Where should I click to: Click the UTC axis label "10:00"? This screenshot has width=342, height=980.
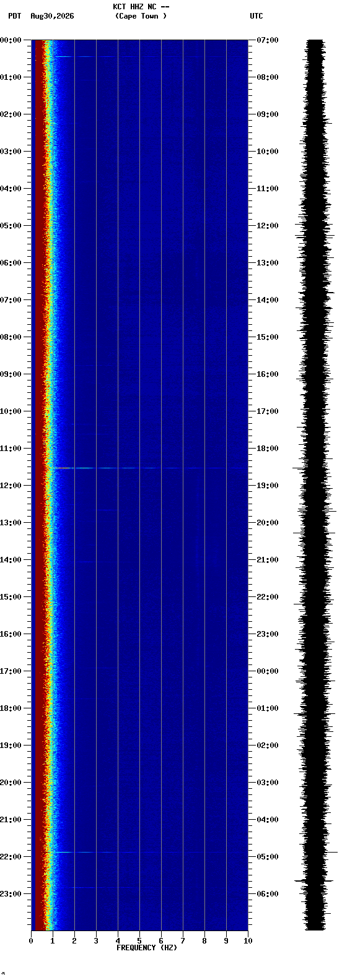pyautogui.click(x=268, y=152)
